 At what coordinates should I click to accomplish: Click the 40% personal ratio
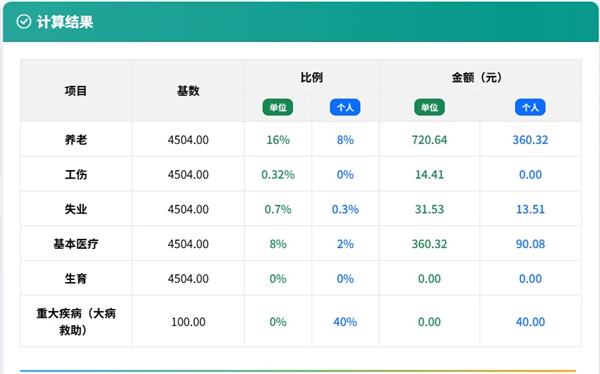(x=345, y=322)
